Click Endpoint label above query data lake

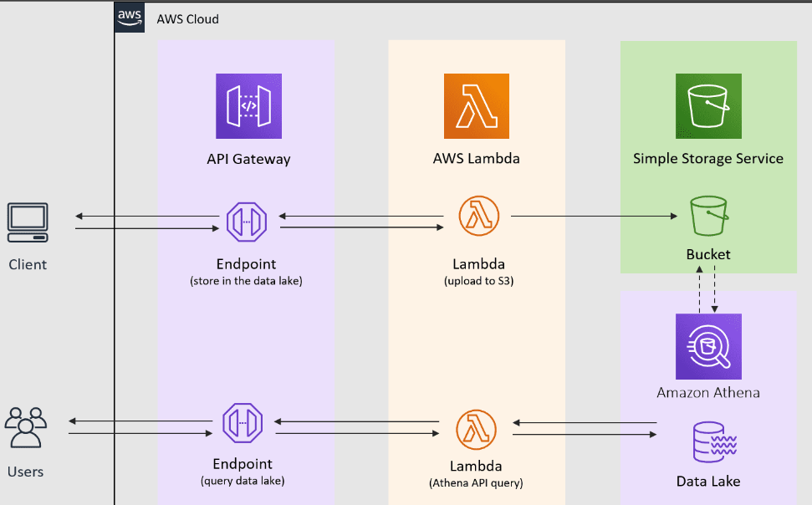tap(243, 464)
